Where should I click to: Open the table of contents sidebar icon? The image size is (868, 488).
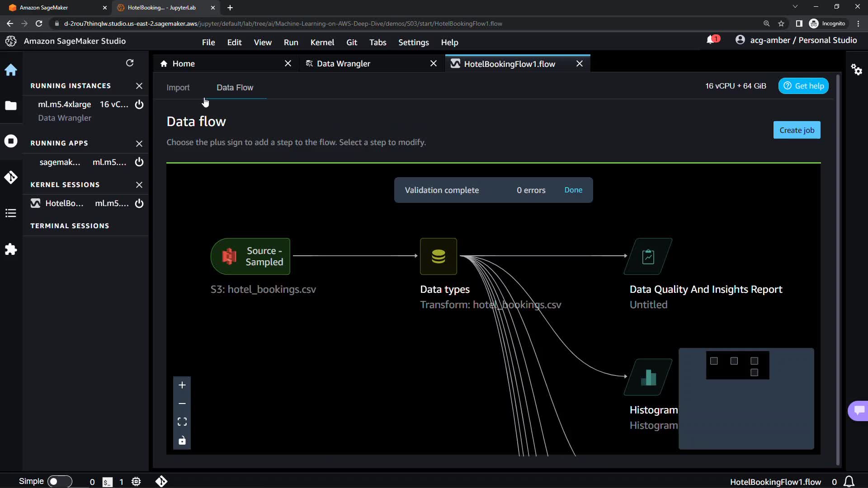click(11, 213)
